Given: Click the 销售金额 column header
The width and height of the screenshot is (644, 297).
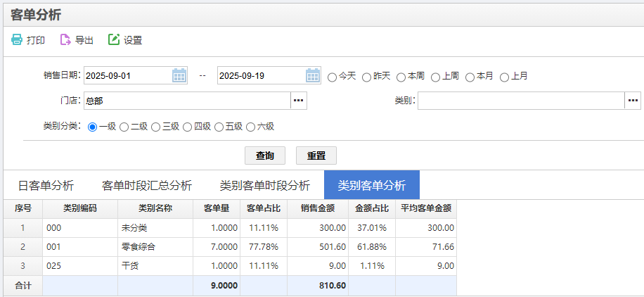Looking at the screenshot, I should (x=317, y=208).
